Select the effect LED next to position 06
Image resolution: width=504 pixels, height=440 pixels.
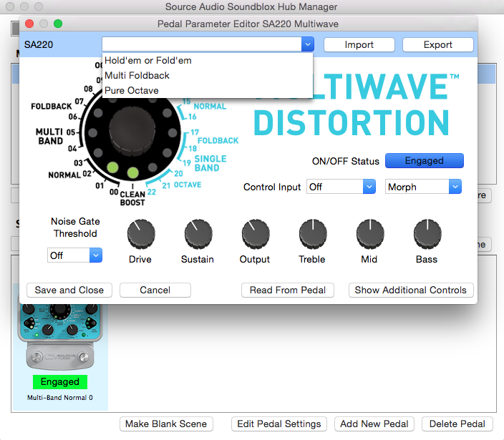(x=98, y=113)
